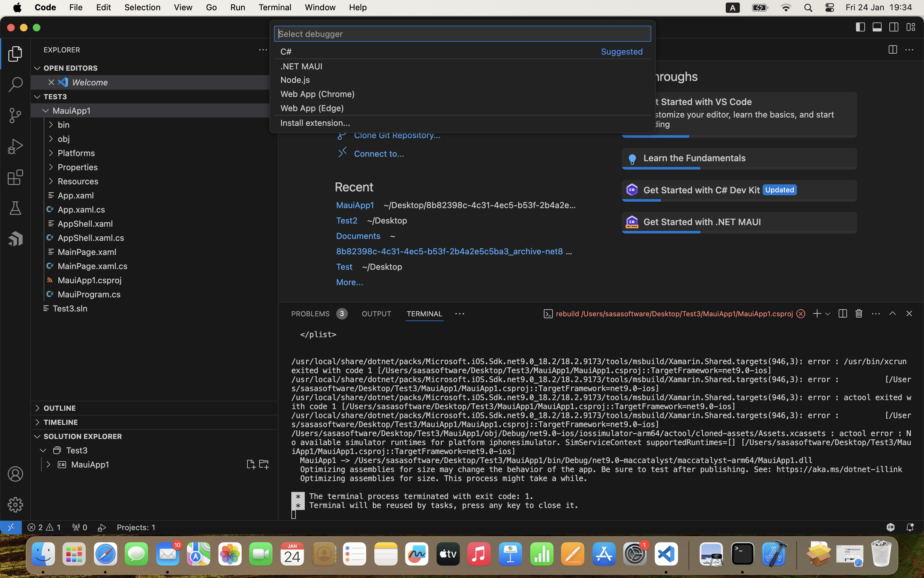924x578 pixels.
Task: Add new file to MauiApp1 project
Action: (251, 464)
